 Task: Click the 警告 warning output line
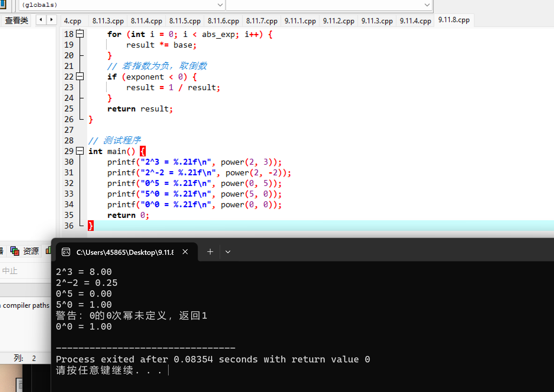click(132, 316)
